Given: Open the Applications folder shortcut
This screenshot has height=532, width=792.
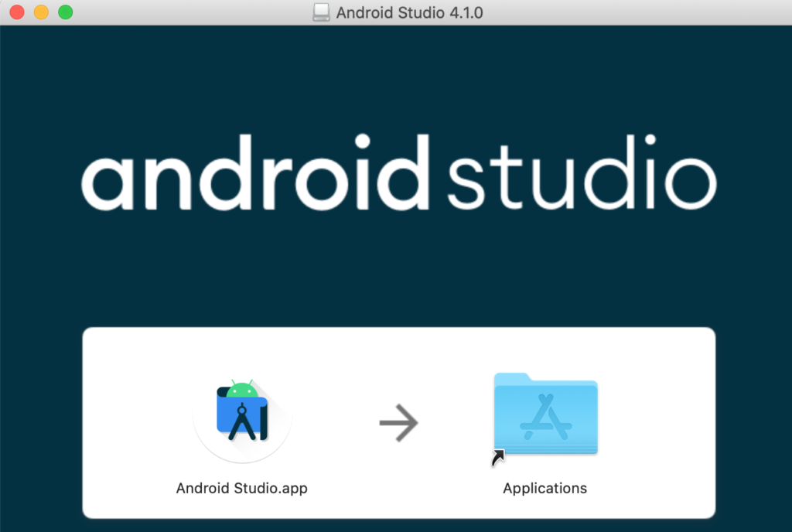Looking at the screenshot, I should pos(545,418).
